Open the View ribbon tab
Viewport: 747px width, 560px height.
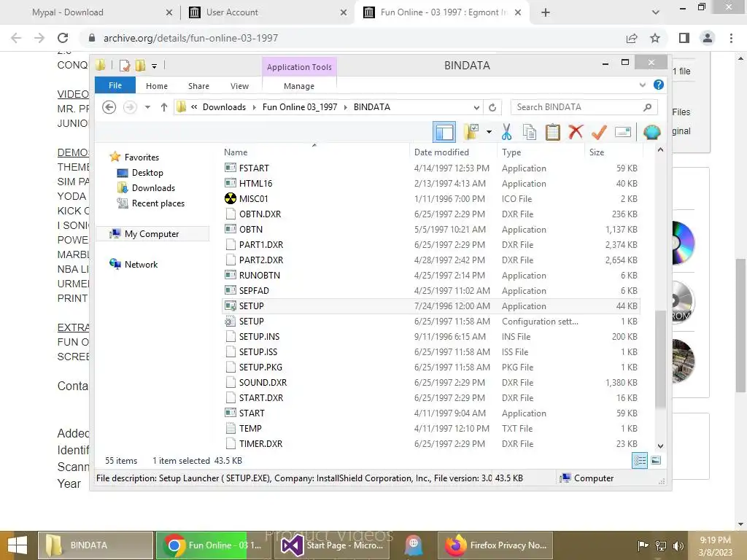(239, 86)
